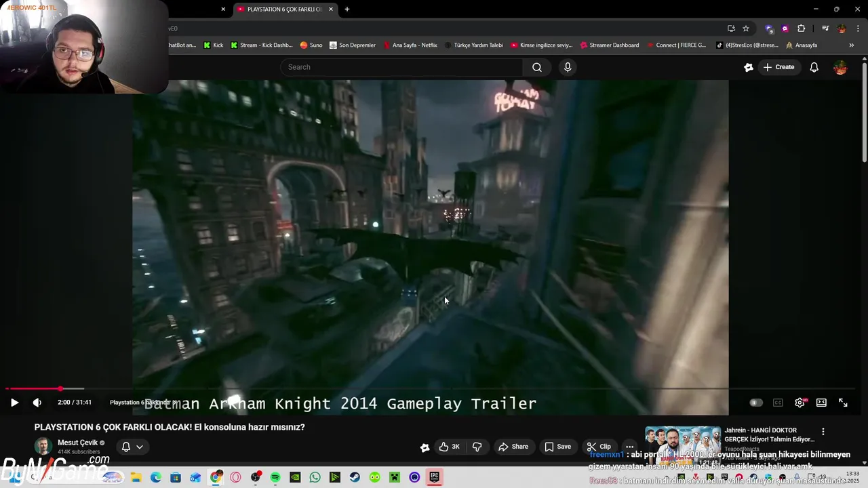Open the Extensions puzzle icon
868x488 pixels.
pos(802,28)
